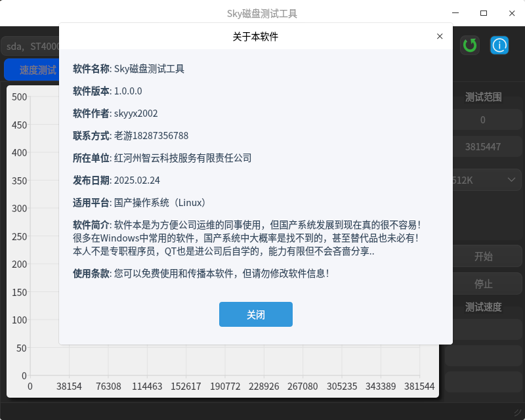The height and width of the screenshot is (420, 525).
Task: Select the range end field showing 3815447
Action: point(484,147)
